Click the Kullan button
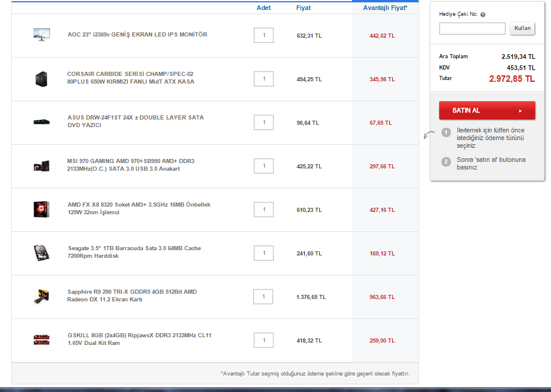Screen dimensions: 551x392 (x=522, y=28)
